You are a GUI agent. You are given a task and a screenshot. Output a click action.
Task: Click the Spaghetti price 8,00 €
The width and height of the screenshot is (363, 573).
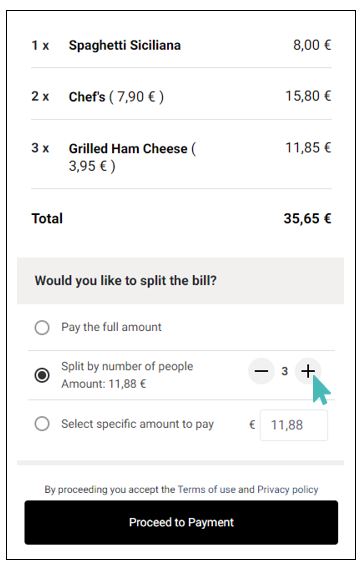click(x=312, y=45)
